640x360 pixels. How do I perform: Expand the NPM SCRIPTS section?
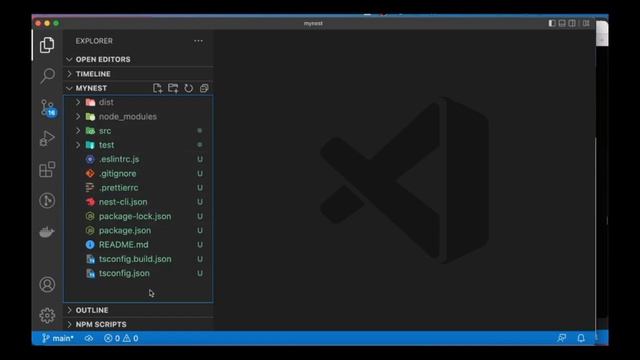[x=138, y=324]
